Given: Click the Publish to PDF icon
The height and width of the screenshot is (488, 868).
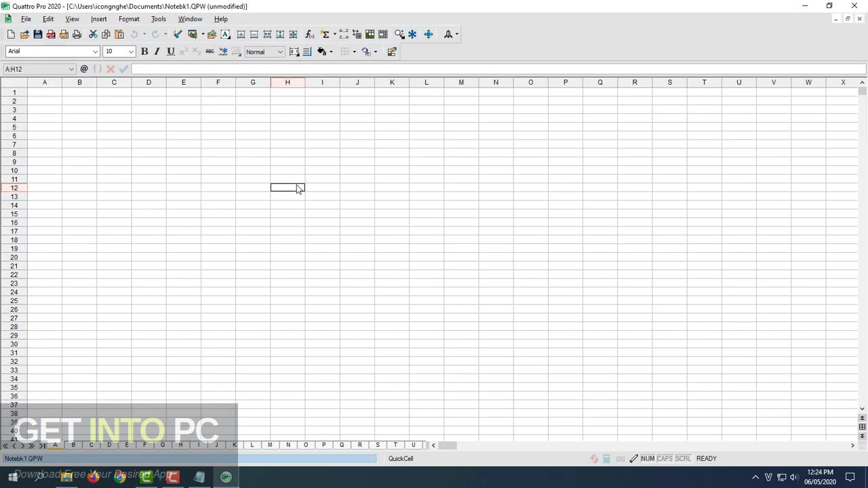Looking at the screenshot, I should coord(51,35).
